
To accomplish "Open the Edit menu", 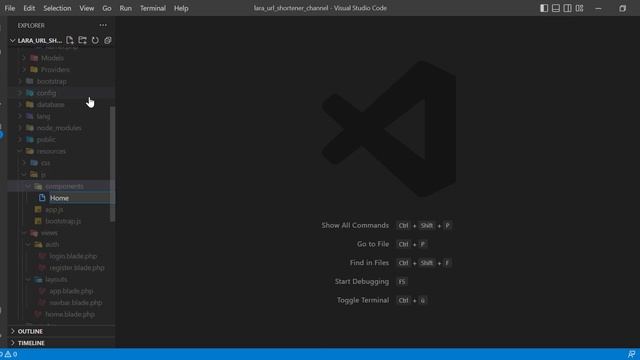I will (29, 8).
